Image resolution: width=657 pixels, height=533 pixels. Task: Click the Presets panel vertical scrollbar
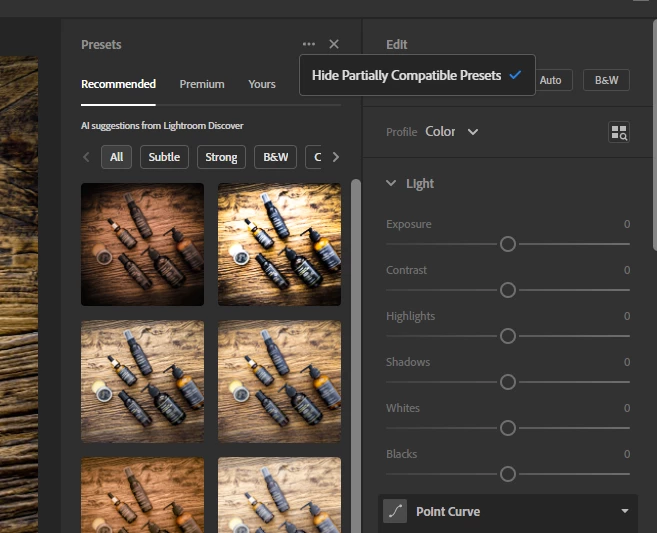pyautogui.click(x=356, y=356)
